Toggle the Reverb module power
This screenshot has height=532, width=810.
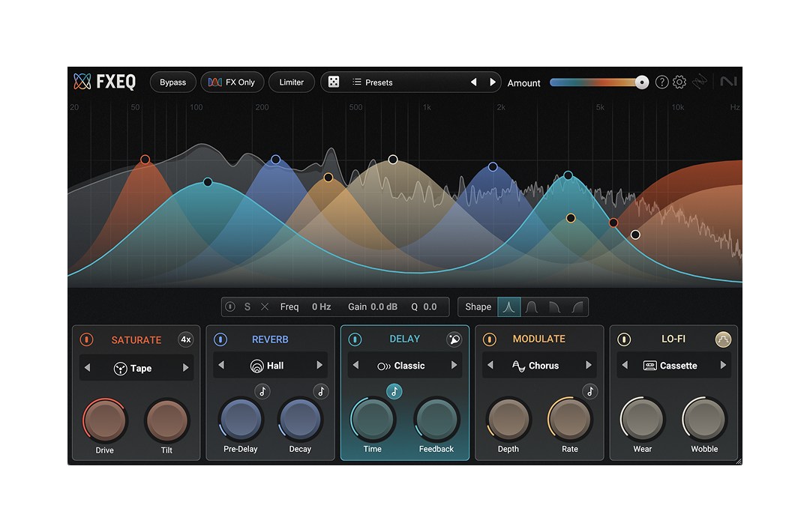[220, 339]
